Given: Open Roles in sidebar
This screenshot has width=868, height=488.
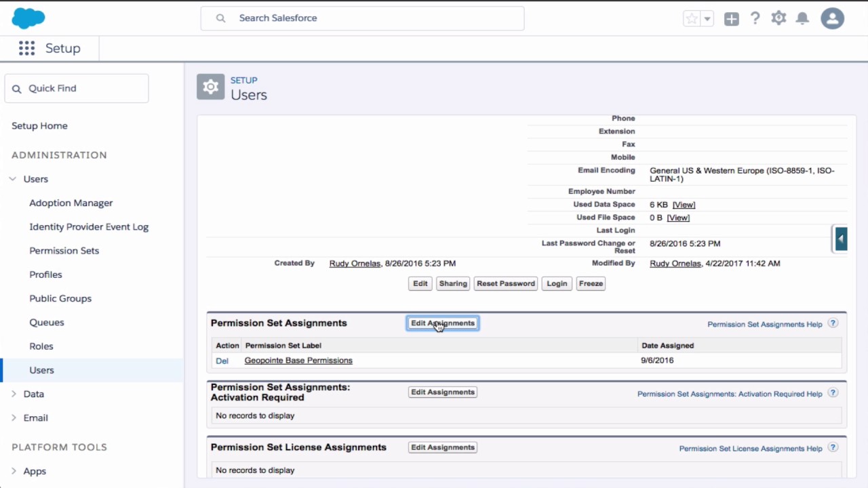Looking at the screenshot, I should 41,346.
